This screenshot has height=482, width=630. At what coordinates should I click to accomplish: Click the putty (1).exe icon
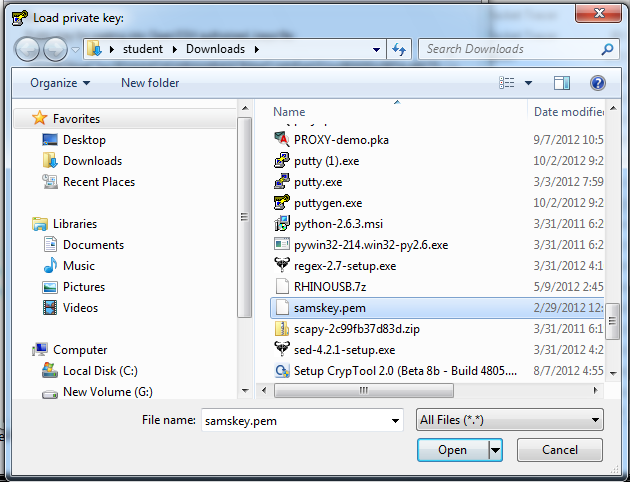tap(282, 160)
